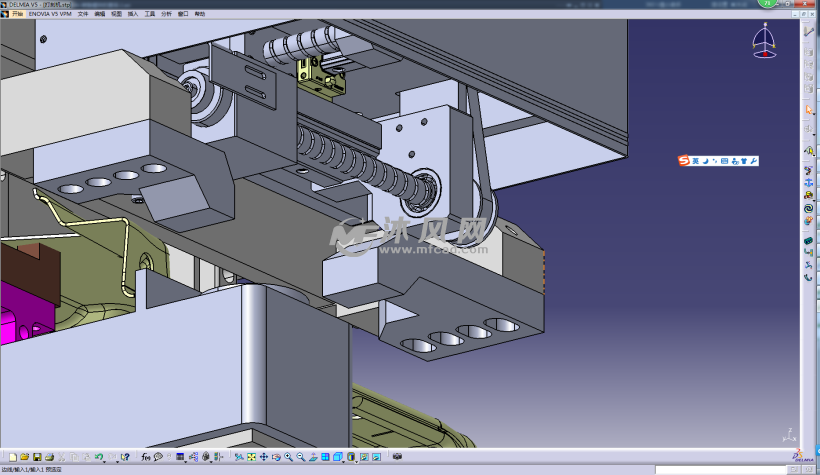Screen dimensions: 820x475
Task: Click the Zoom In magnifier icon
Action: coord(288,457)
